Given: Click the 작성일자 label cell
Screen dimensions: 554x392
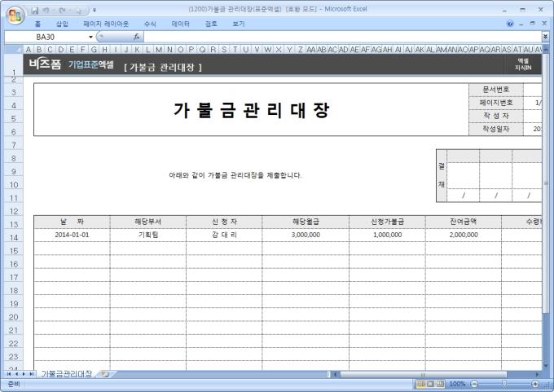Looking at the screenshot, I should point(496,129).
